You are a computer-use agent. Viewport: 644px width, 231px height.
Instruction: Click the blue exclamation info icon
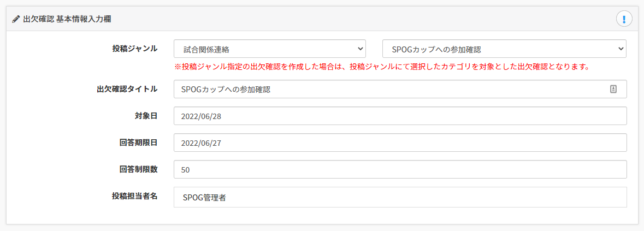[x=624, y=19]
